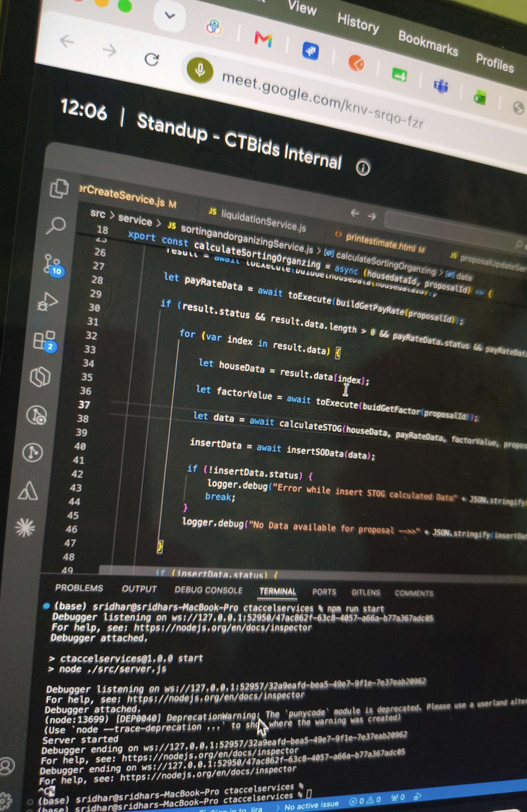Click the VS Code navigate back arrow
Screen dimensions: 527x812
(355, 213)
